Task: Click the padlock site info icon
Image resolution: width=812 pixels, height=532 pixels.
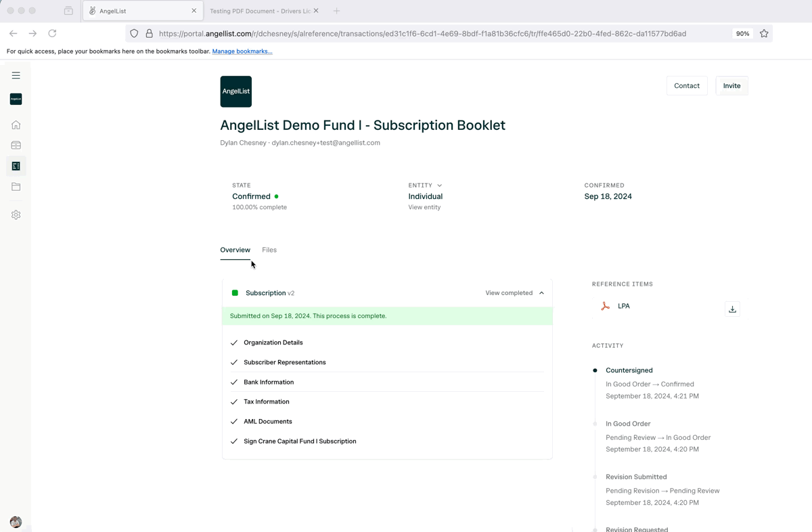Action: coord(149,33)
